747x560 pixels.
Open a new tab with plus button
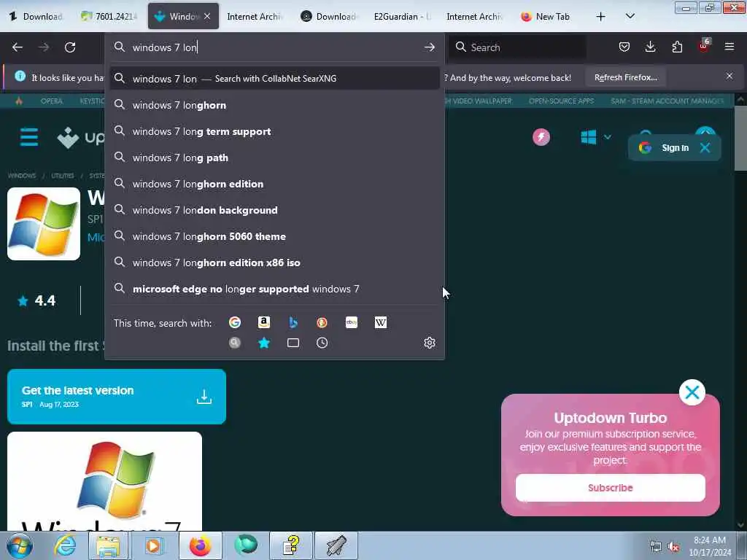(x=601, y=16)
